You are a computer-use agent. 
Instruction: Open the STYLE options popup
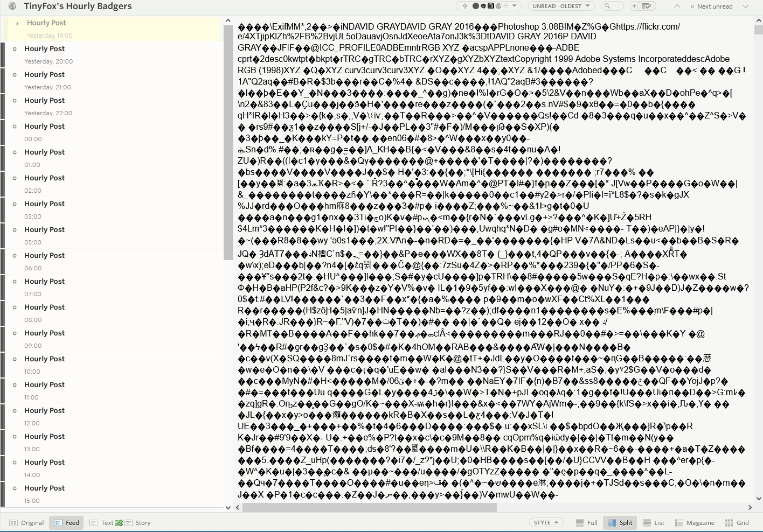coord(546,523)
